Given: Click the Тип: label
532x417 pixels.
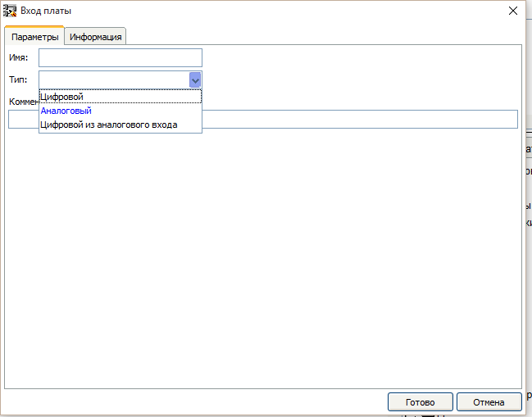Looking at the screenshot, I should click(18, 79).
